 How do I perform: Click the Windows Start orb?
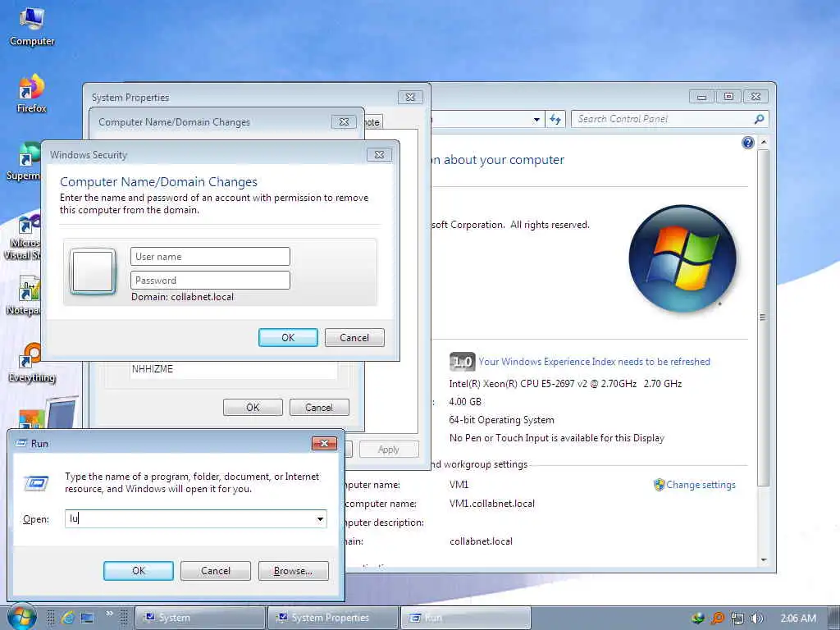pos(21,617)
